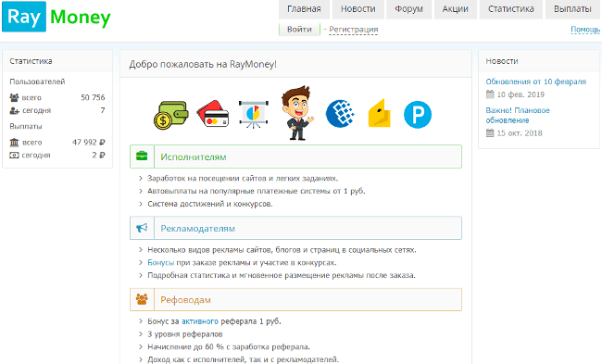The width and height of the screenshot is (602, 364).
Task: Click the blue Payeer P icon
Action: [x=418, y=115]
